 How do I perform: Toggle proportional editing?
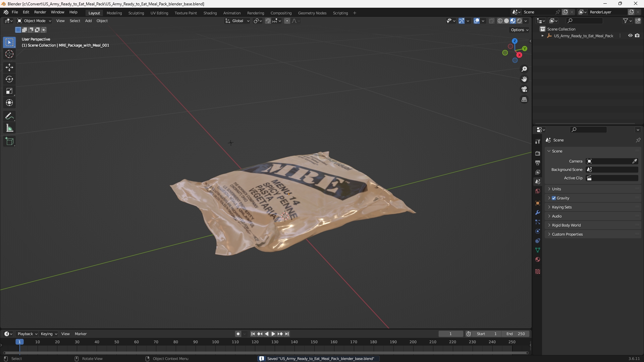pyautogui.click(x=287, y=21)
